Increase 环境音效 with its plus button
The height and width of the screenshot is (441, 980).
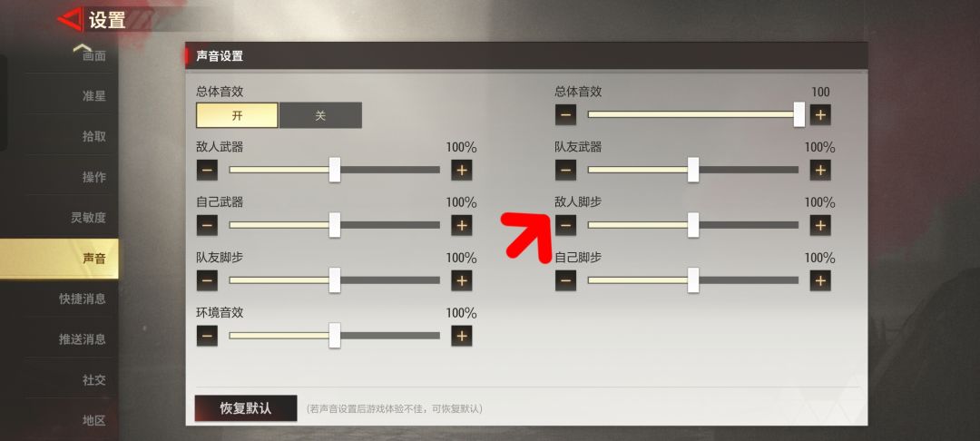[462, 336]
